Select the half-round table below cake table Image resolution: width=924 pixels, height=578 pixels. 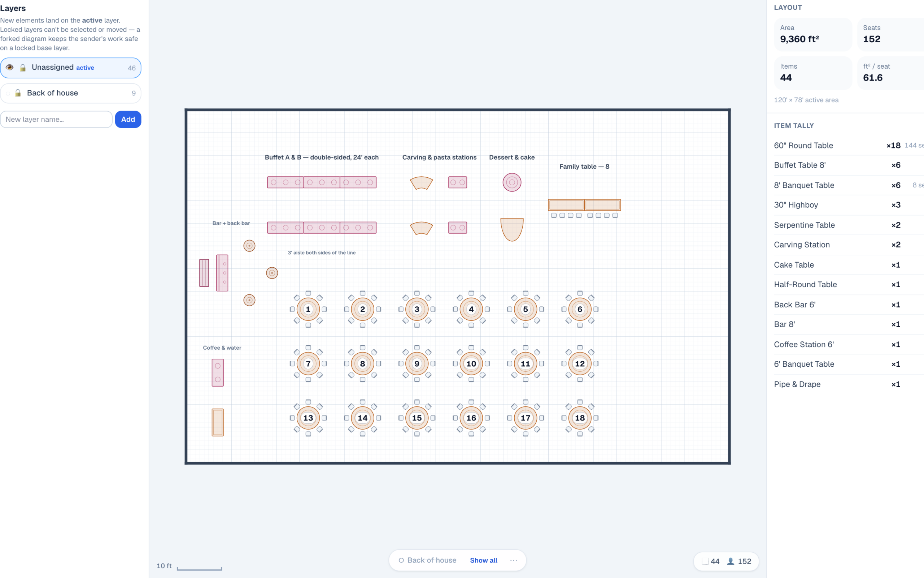512,230
